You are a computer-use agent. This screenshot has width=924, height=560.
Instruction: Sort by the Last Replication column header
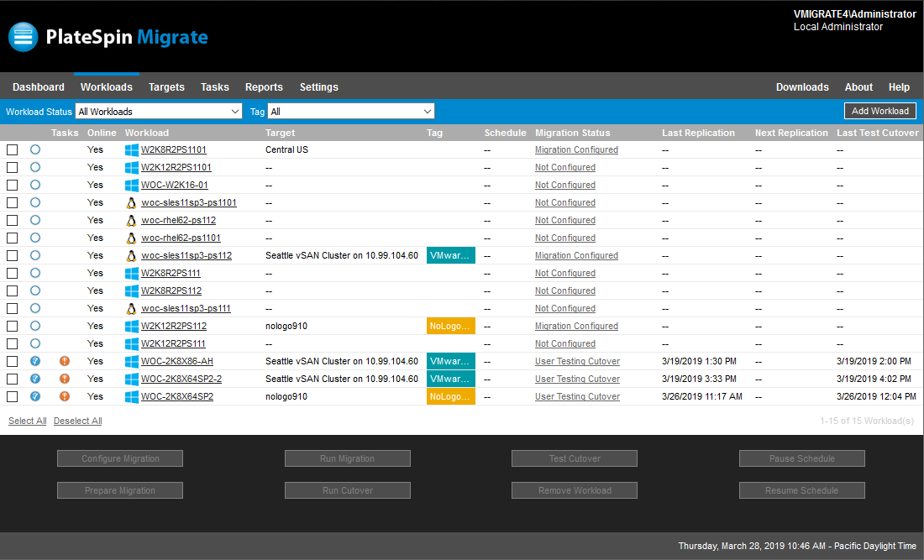tap(698, 133)
